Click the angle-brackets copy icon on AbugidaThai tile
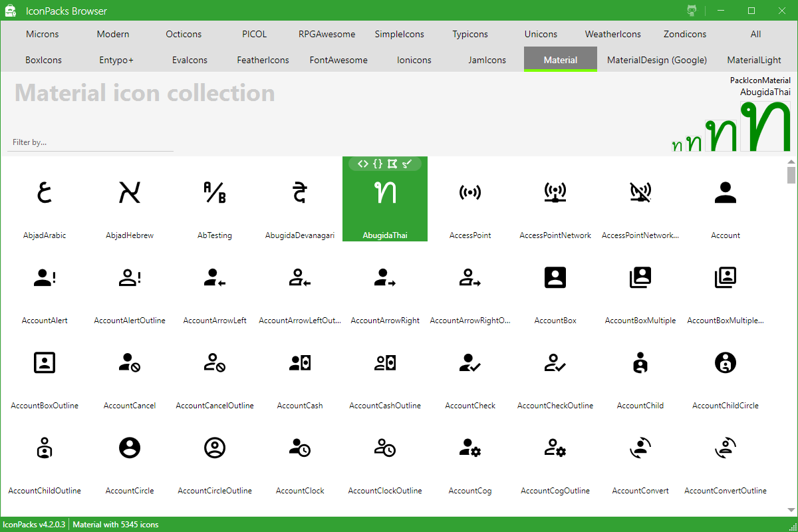The width and height of the screenshot is (798, 532). click(x=363, y=163)
